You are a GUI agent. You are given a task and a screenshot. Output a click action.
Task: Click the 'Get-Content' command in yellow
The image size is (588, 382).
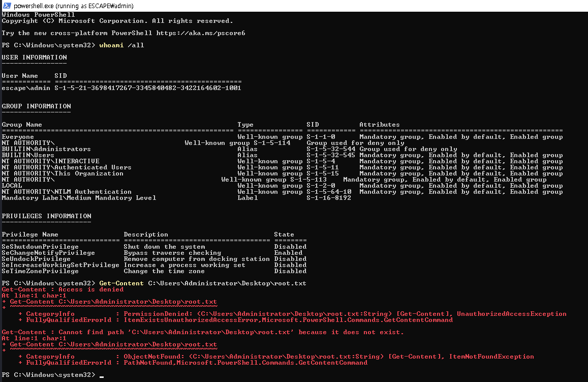[x=121, y=283]
